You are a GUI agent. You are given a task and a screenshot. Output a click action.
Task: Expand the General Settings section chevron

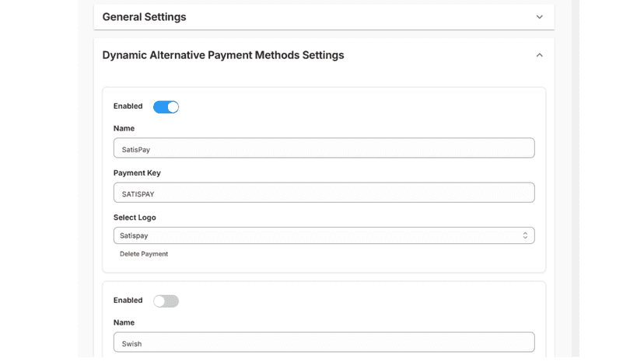pyautogui.click(x=539, y=17)
